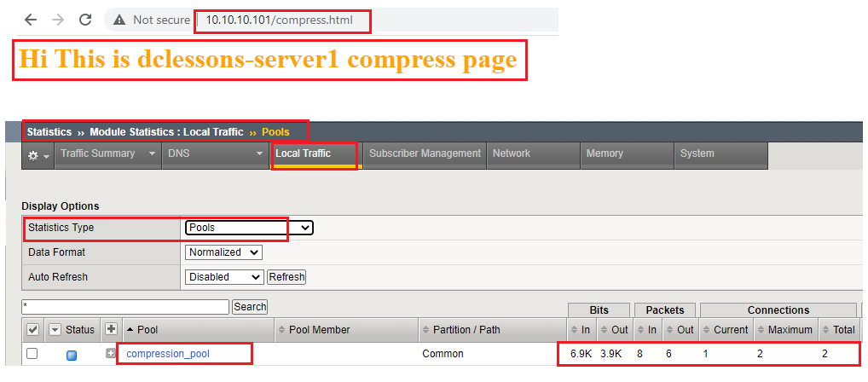Click the dclessons-server1 compress page heading
Image resolution: width=868 pixels, height=382 pixels.
269,59
